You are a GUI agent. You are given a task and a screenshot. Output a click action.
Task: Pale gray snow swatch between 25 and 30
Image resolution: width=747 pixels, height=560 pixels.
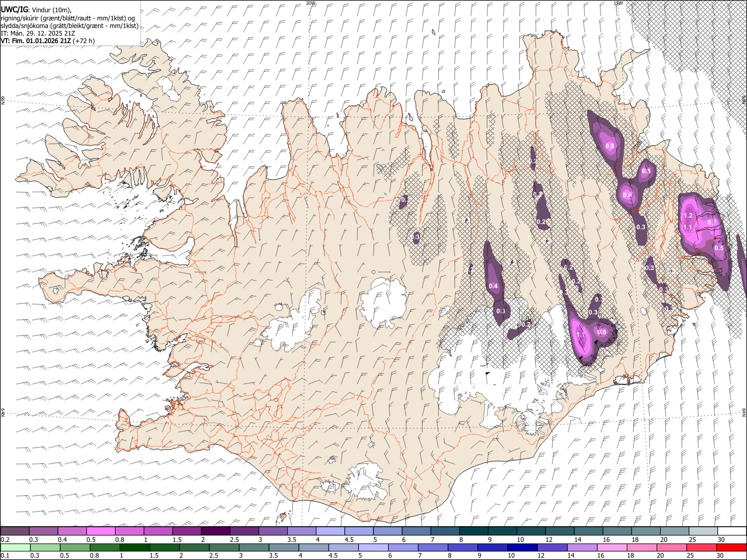click(x=703, y=531)
